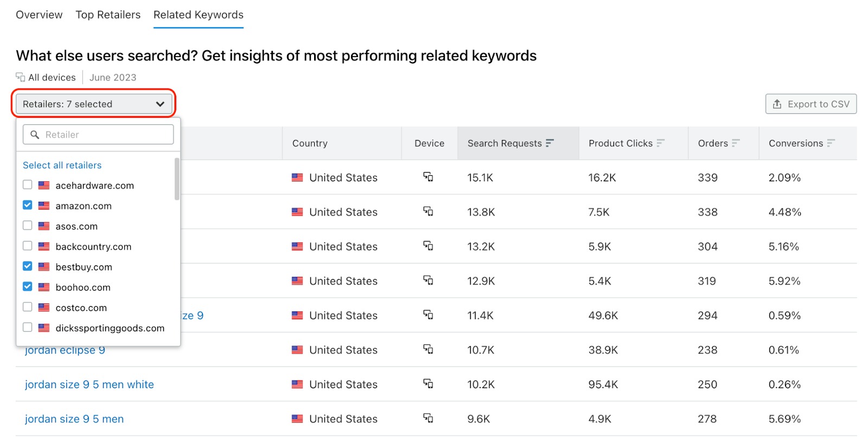Click the device icon in the 11.4K row
Viewport: 868px width, 437px height.
428,315
